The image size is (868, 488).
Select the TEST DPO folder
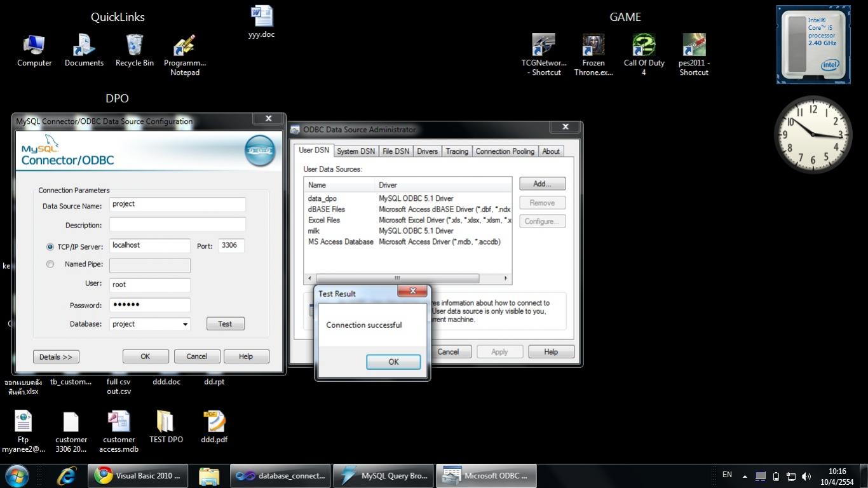tap(166, 427)
